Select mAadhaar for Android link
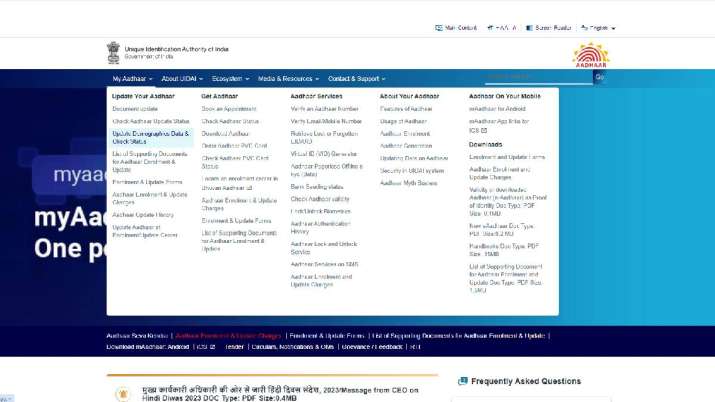This screenshot has height=402, width=715. pos(498,108)
